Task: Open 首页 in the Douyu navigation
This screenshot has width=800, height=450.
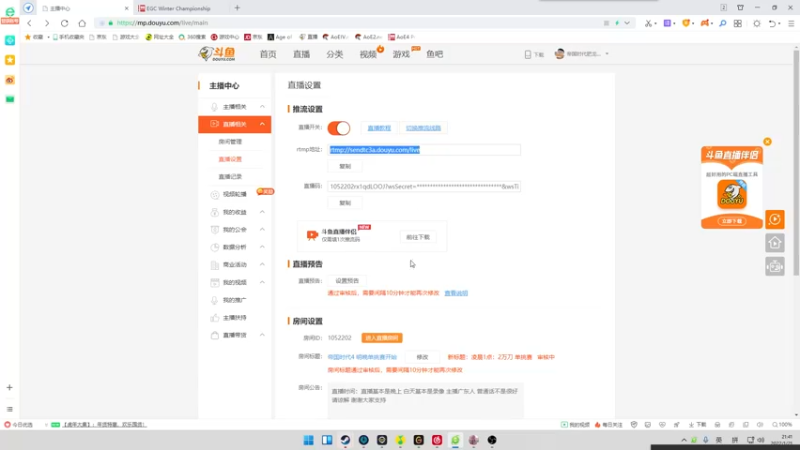Action: [x=268, y=54]
